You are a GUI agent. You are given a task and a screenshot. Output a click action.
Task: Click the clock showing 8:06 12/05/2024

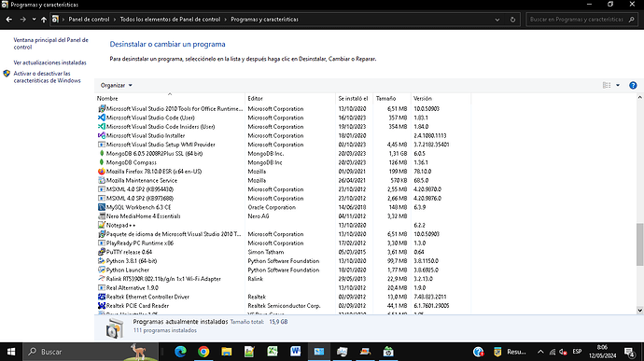pos(602,352)
